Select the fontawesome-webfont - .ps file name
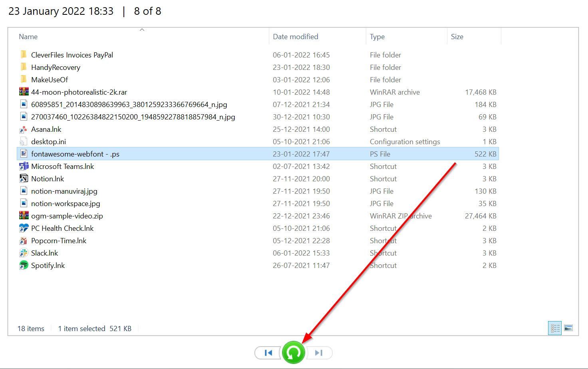 click(75, 154)
